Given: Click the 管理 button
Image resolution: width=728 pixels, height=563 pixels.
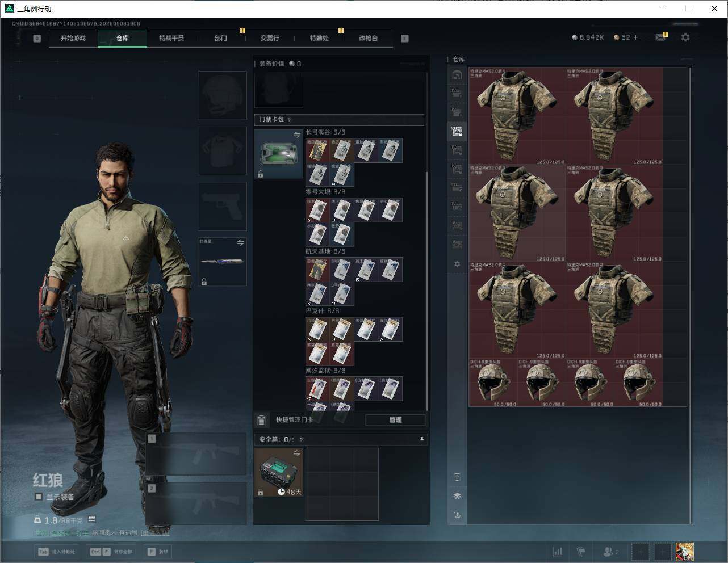Looking at the screenshot, I should pos(395,420).
